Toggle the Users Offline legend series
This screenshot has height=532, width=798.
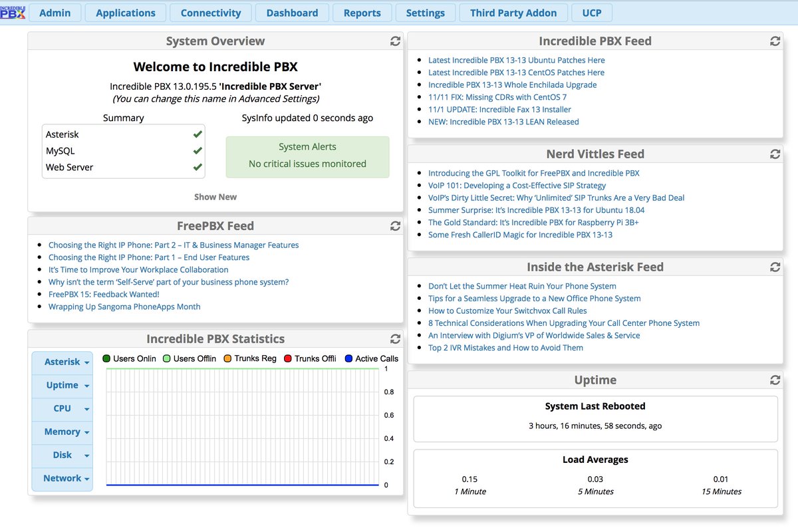click(190, 358)
